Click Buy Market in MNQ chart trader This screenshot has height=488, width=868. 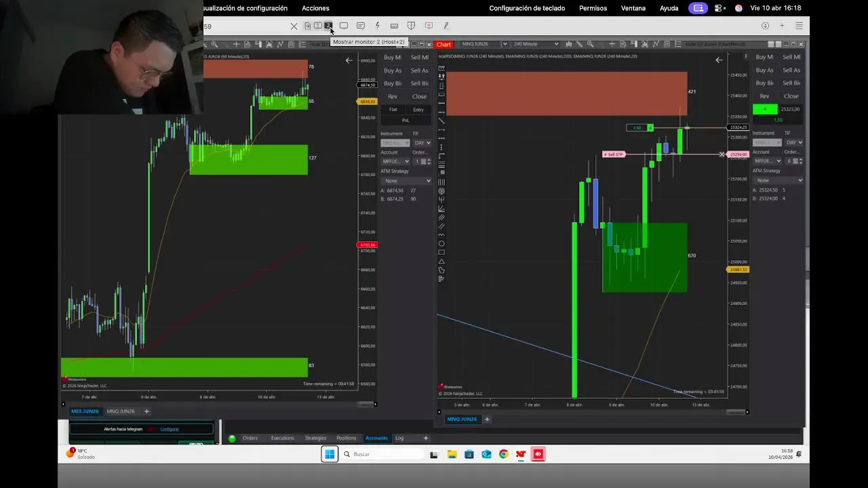(x=764, y=57)
